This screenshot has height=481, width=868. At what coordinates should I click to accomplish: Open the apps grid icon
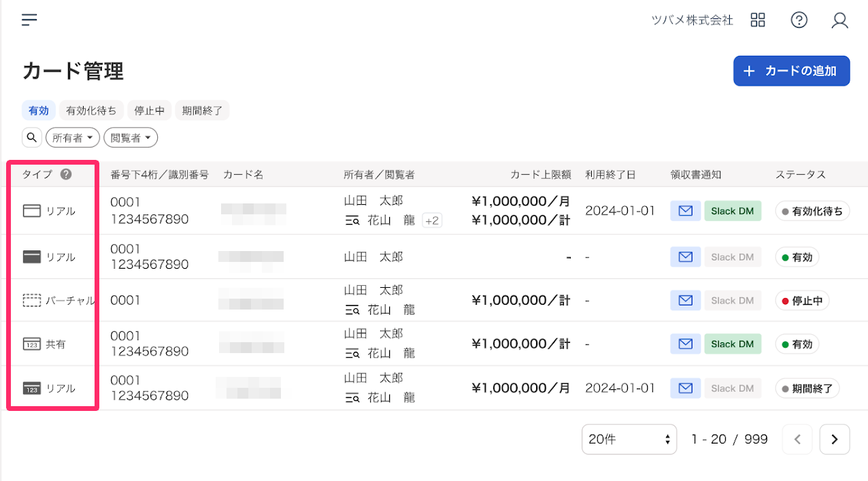click(758, 20)
